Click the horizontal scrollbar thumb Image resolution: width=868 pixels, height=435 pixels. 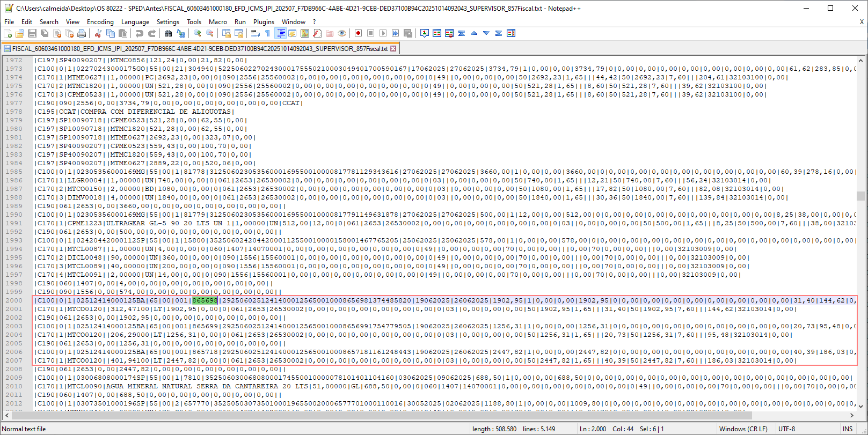(x=381, y=415)
